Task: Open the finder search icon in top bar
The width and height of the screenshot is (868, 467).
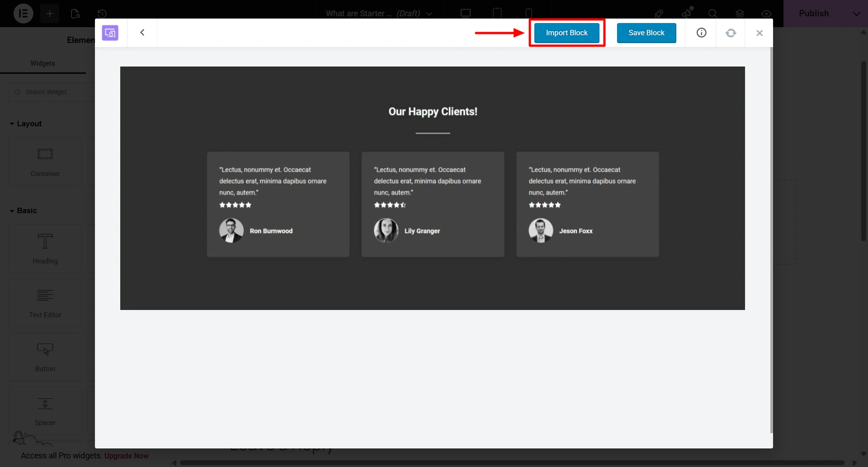Action: tap(713, 14)
